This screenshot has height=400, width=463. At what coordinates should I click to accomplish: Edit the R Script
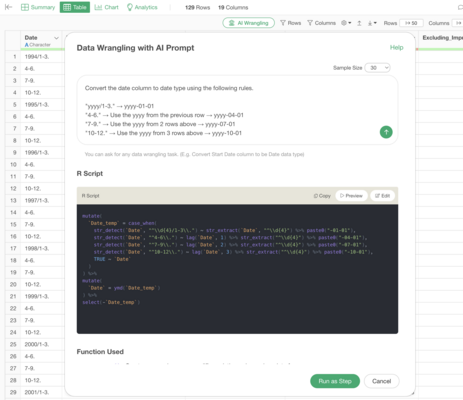coord(382,196)
